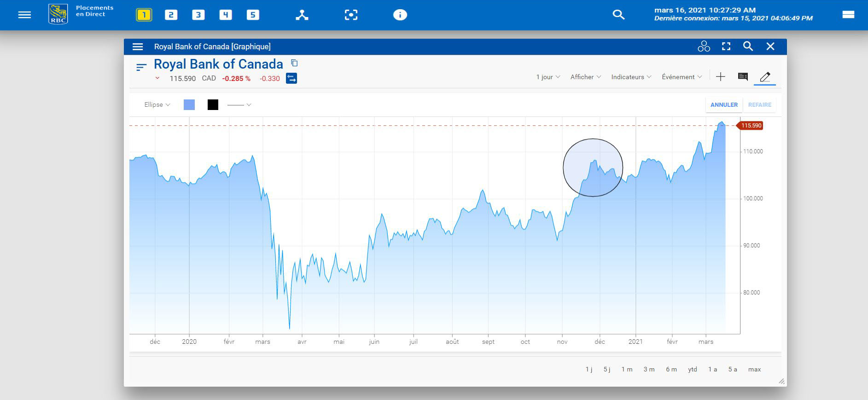868x400 pixels.
Task: Click the window resize handle corner
Action: [781, 381]
